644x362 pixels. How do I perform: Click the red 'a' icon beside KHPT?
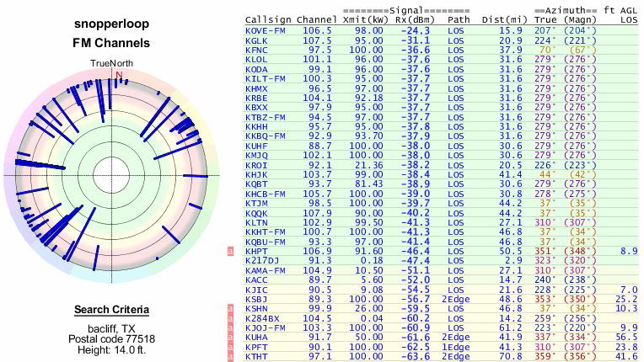point(232,251)
